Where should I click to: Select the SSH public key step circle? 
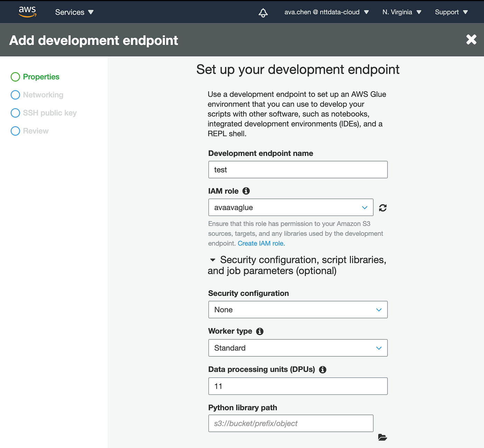15,113
